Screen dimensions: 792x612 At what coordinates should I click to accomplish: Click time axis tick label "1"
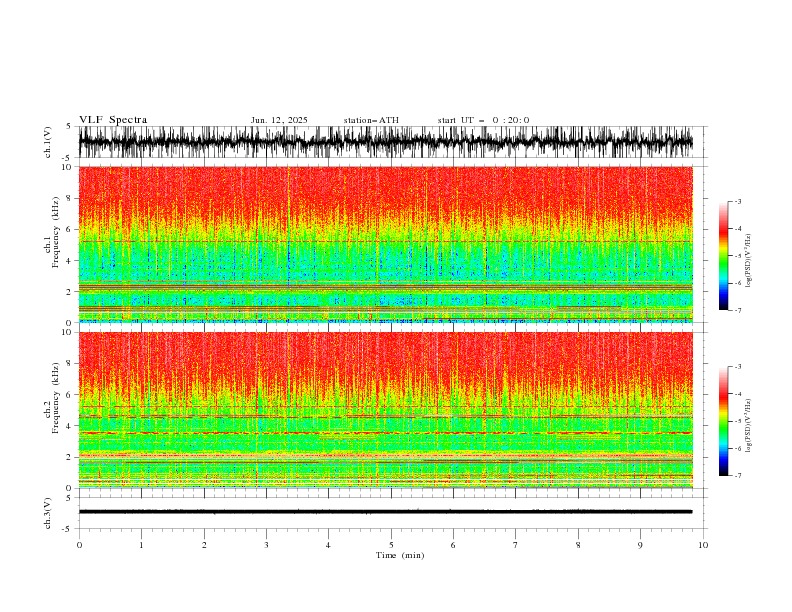[141, 545]
